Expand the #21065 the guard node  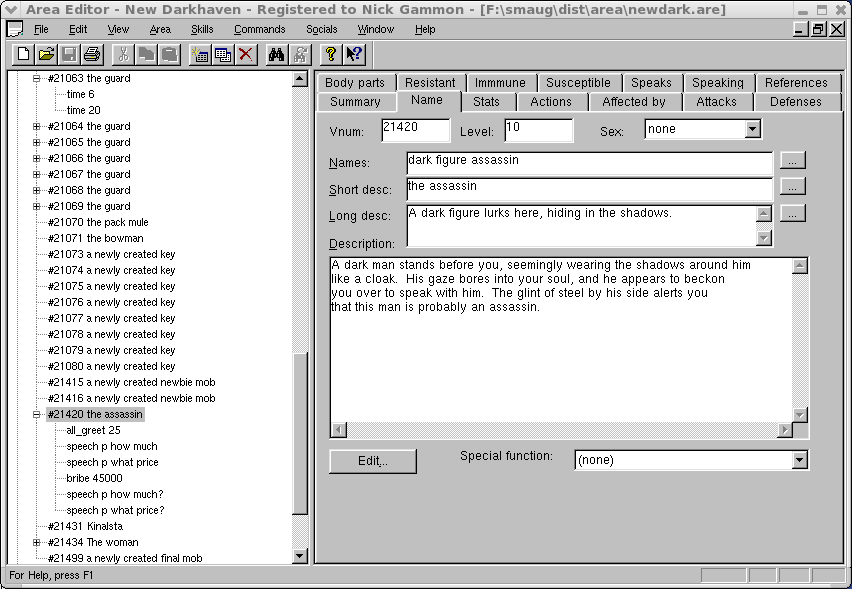click(36, 142)
